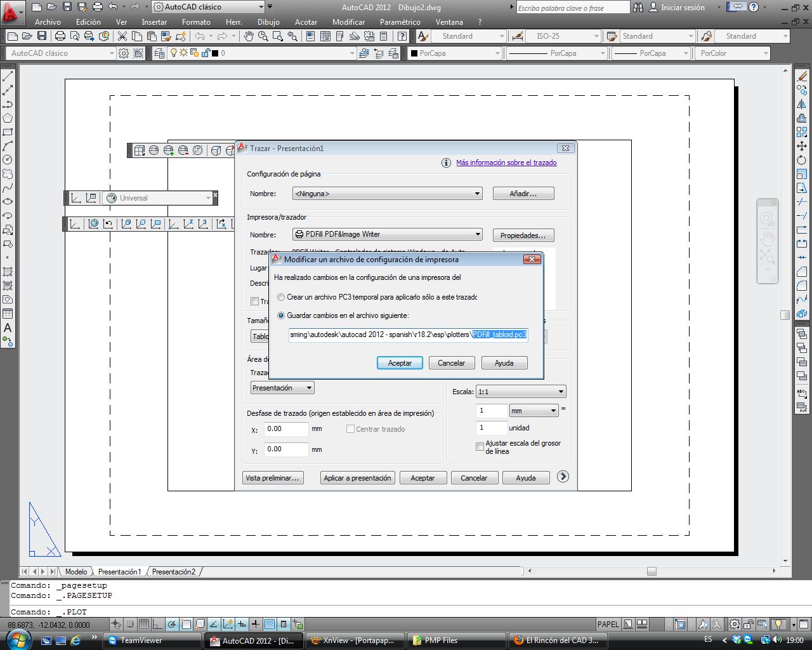Open the PorCapa color control swatch dropdown
This screenshot has width=812, height=650.
[455, 53]
